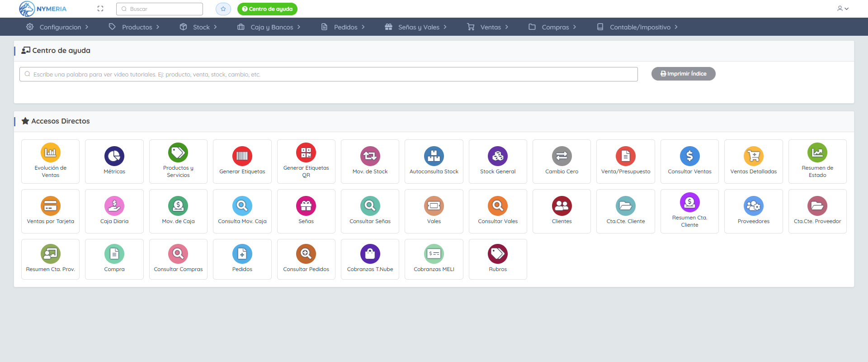
Task: Open the Rubros tag icon
Action: [498, 254]
